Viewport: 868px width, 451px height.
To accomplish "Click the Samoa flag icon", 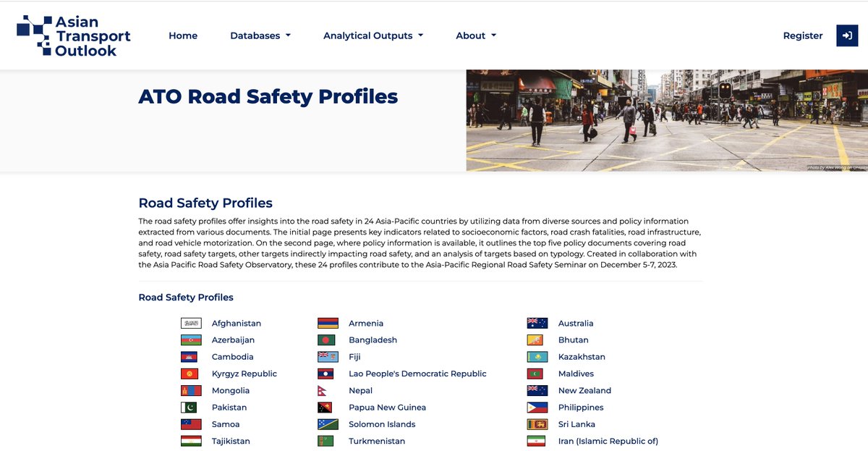I will click(x=191, y=424).
